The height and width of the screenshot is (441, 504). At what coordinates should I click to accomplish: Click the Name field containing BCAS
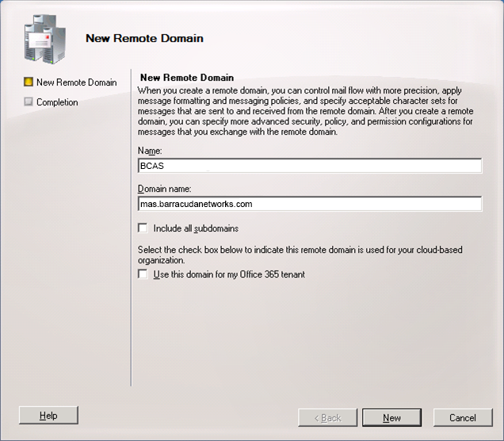(x=310, y=166)
